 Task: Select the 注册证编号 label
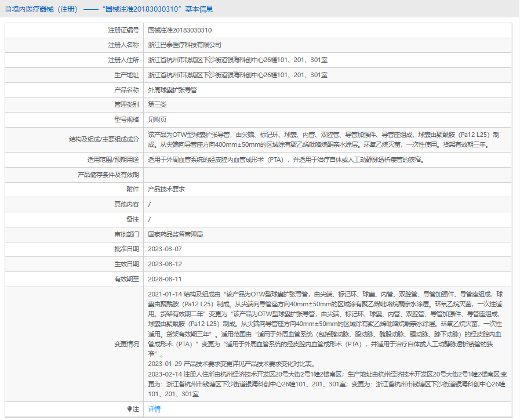click(123, 30)
